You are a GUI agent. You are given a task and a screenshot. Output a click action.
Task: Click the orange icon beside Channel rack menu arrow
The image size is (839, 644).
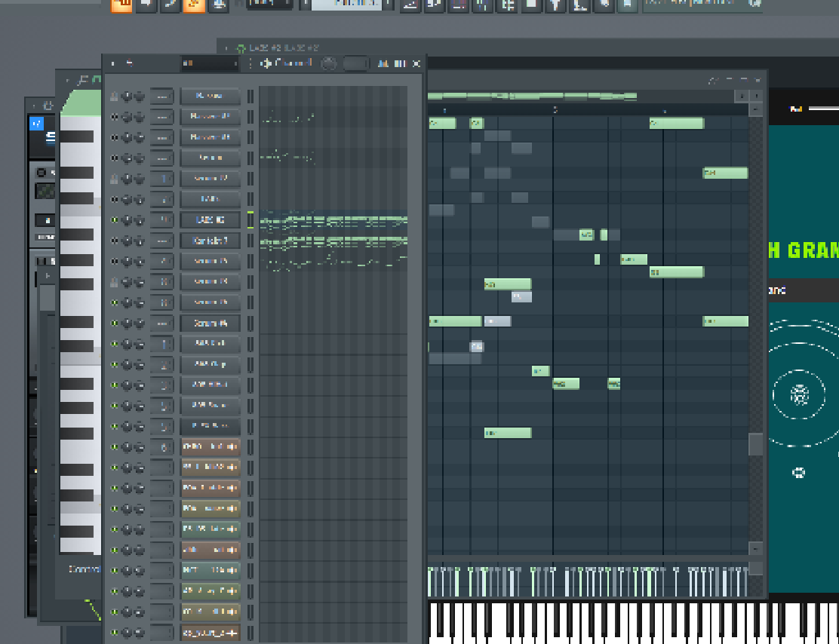129,63
